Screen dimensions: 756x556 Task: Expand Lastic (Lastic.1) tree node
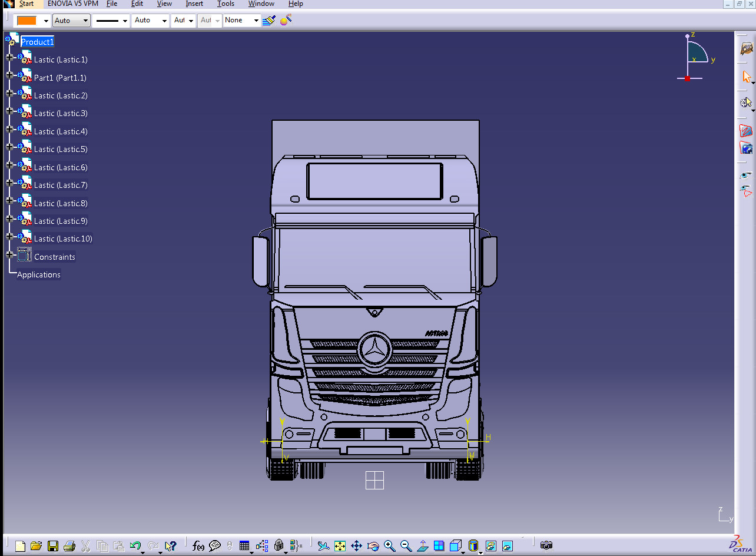tap(9, 57)
